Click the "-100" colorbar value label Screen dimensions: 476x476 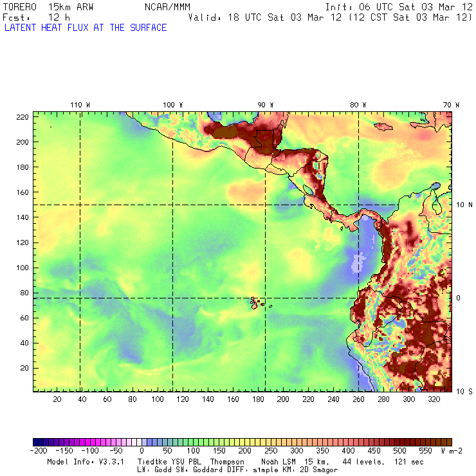pos(90,451)
